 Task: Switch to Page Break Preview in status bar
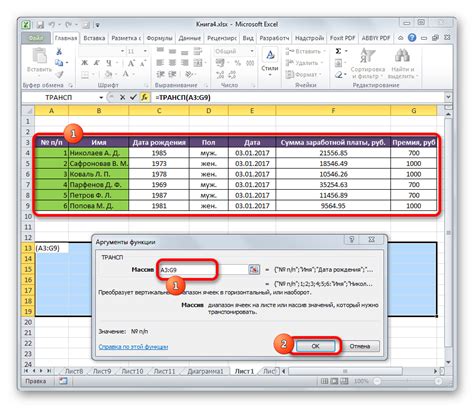[344, 381]
